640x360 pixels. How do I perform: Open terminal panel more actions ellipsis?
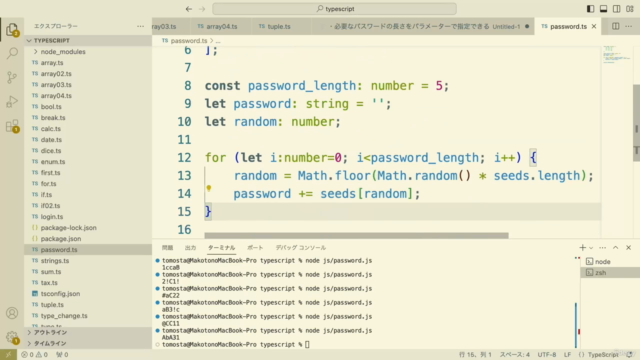(x=602, y=248)
